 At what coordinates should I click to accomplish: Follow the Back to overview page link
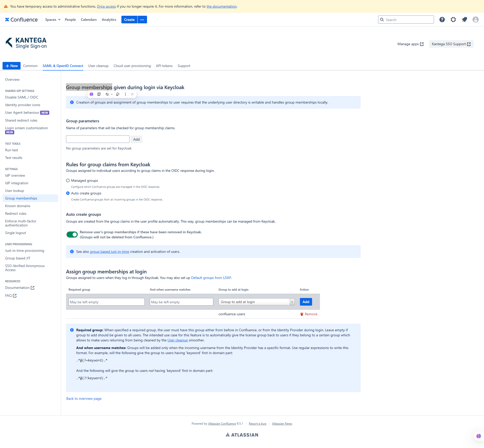(84, 399)
